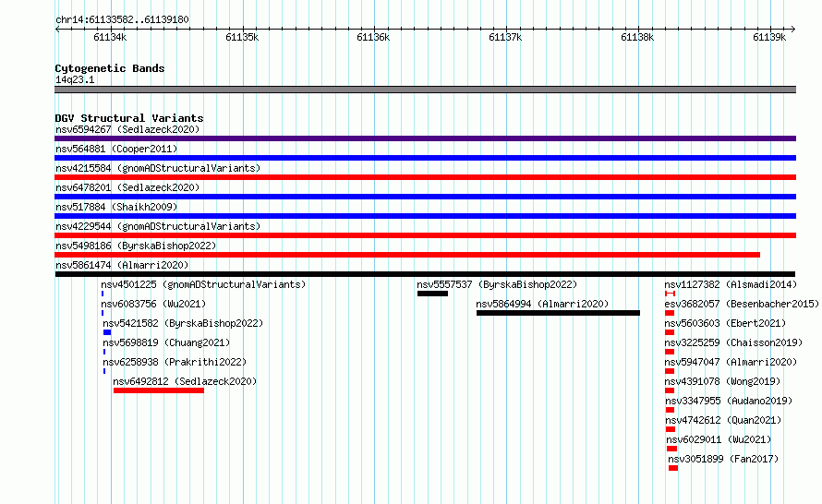
Task: Select the red bar under nsv4229544
Action: click(425, 235)
